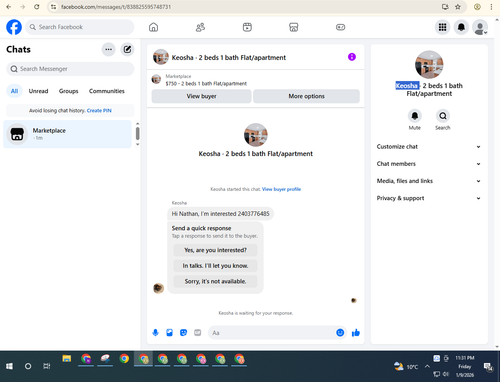Screen dimensions: 500x382
Task: Focus the Search Messenger field
Action: point(70,69)
